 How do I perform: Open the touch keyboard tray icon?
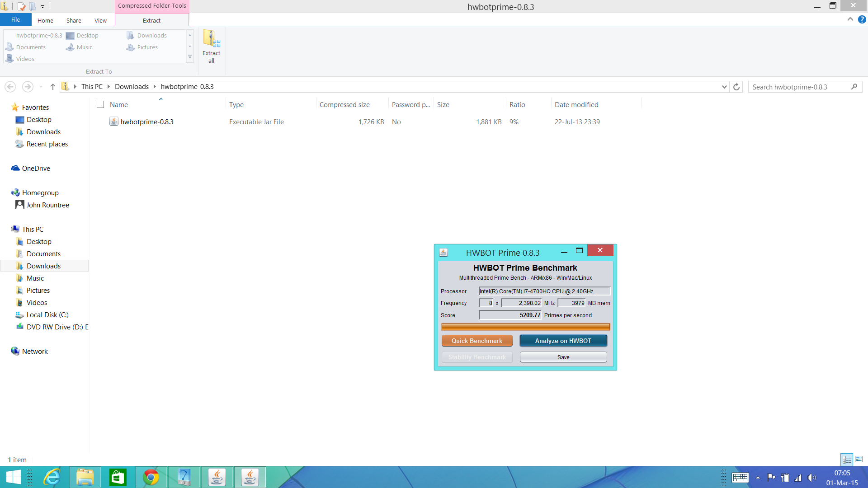click(x=740, y=478)
